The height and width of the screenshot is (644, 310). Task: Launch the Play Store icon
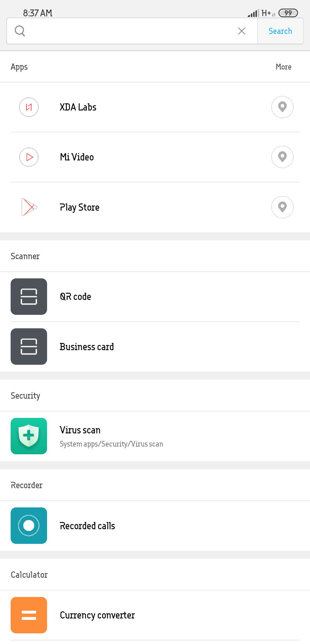click(x=29, y=207)
